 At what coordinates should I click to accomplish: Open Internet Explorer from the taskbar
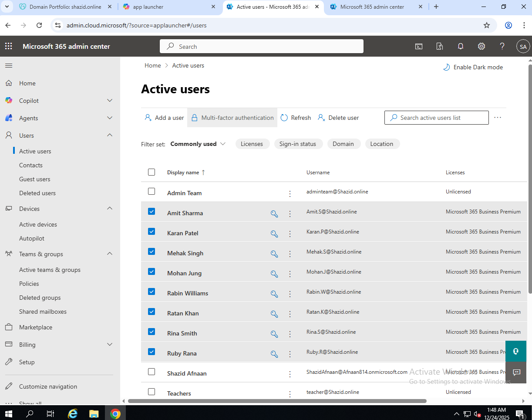[x=73, y=413]
